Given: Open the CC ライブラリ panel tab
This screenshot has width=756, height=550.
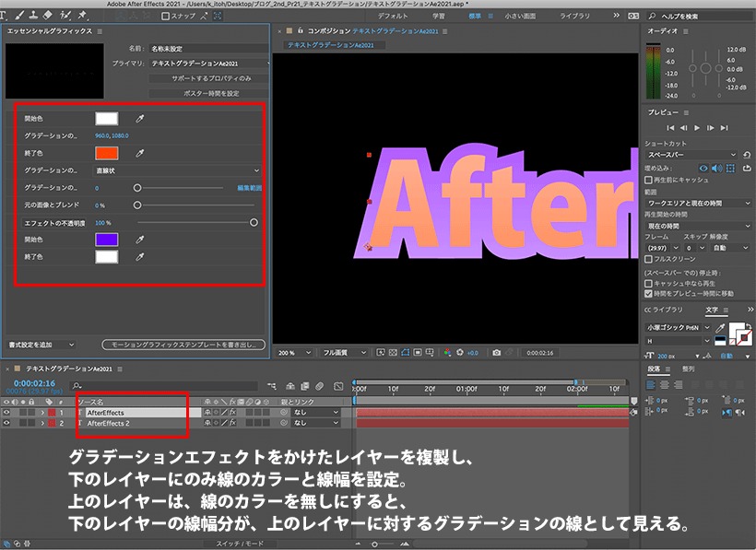Looking at the screenshot, I should (664, 310).
